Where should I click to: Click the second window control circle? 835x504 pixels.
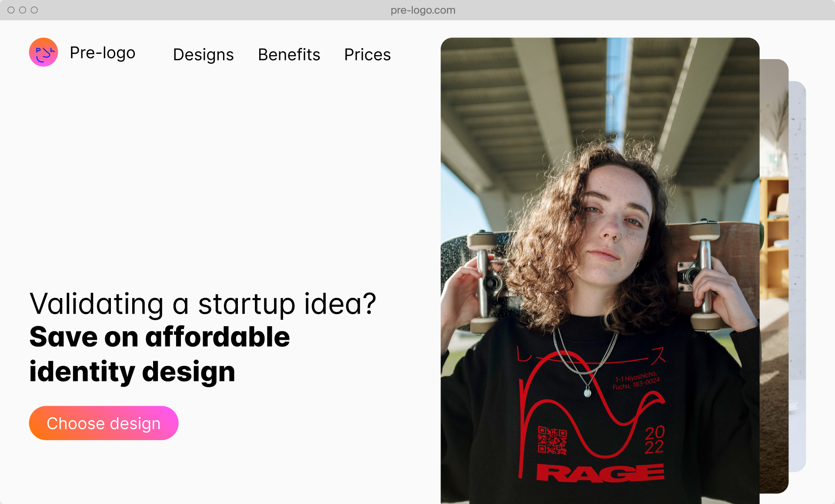[23, 10]
